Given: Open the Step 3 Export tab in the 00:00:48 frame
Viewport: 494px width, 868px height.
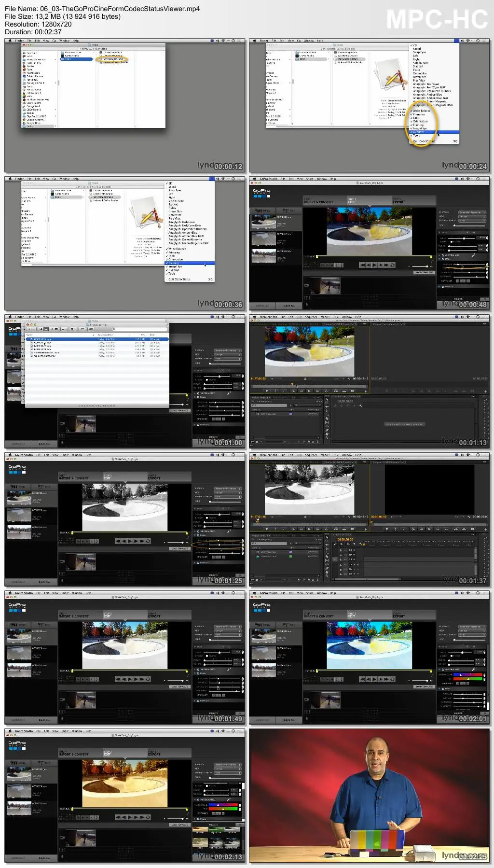Looking at the screenshot, I should coord(413,200).
